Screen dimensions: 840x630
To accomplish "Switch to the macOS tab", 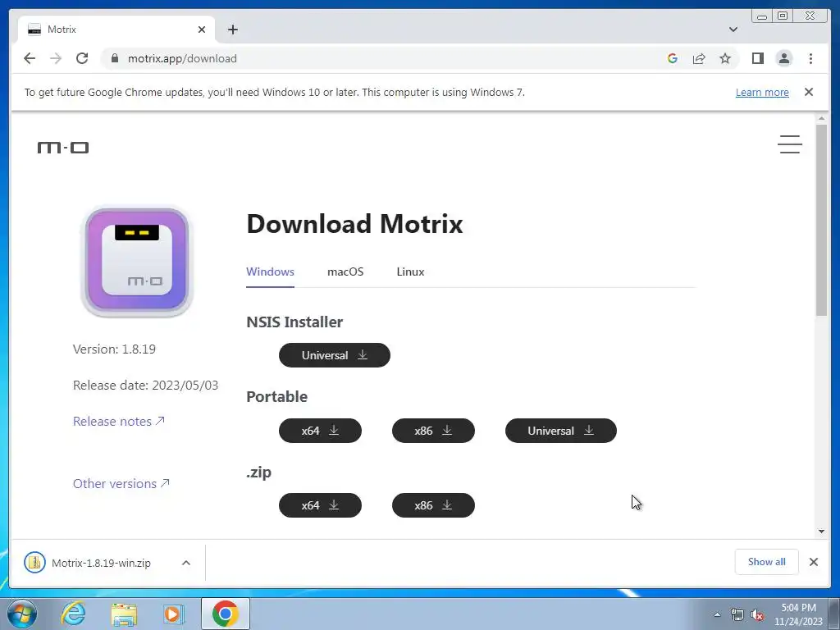I will coord(345,272).
